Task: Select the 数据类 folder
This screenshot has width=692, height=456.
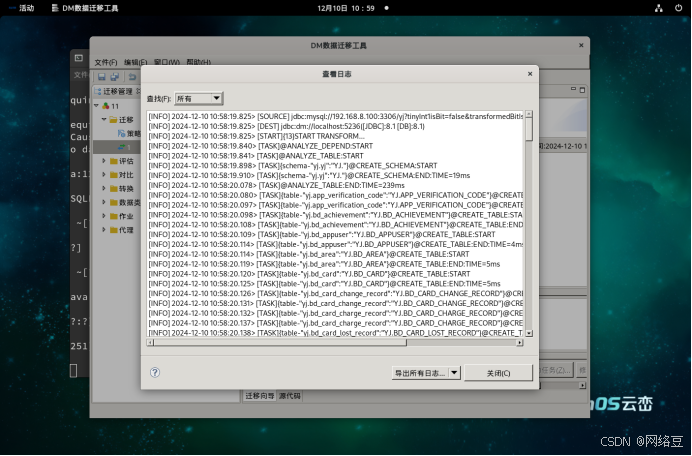Action: [x=125, y=202]
